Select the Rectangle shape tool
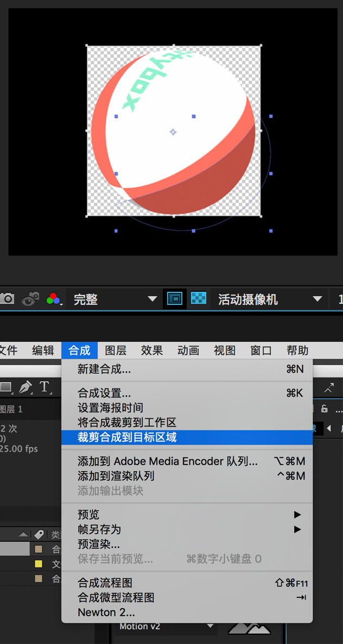 coord(6,387)
